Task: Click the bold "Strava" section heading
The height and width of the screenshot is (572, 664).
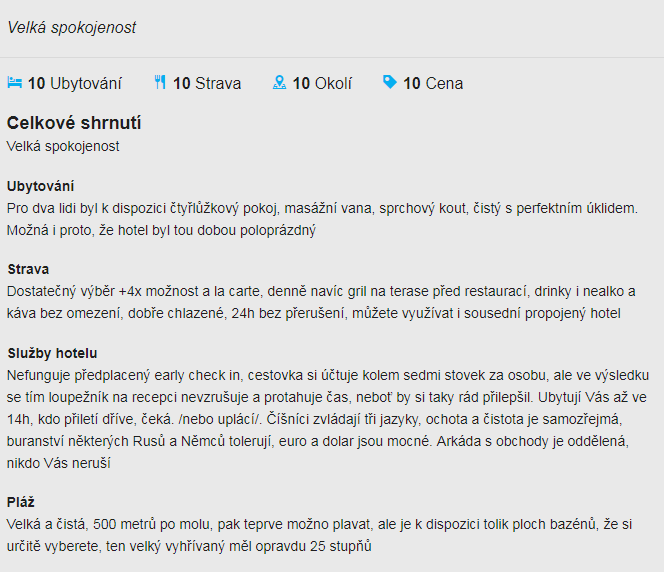Action: click(28, 269)
